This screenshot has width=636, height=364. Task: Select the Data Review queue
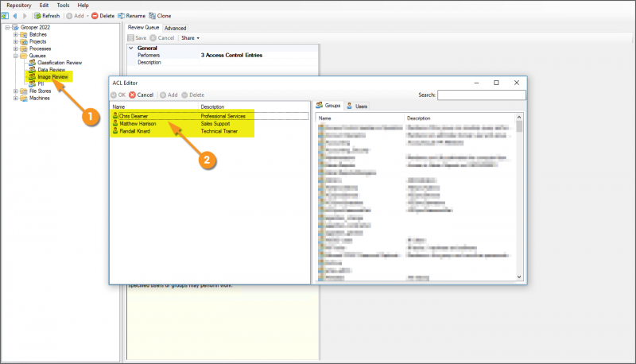51,70
